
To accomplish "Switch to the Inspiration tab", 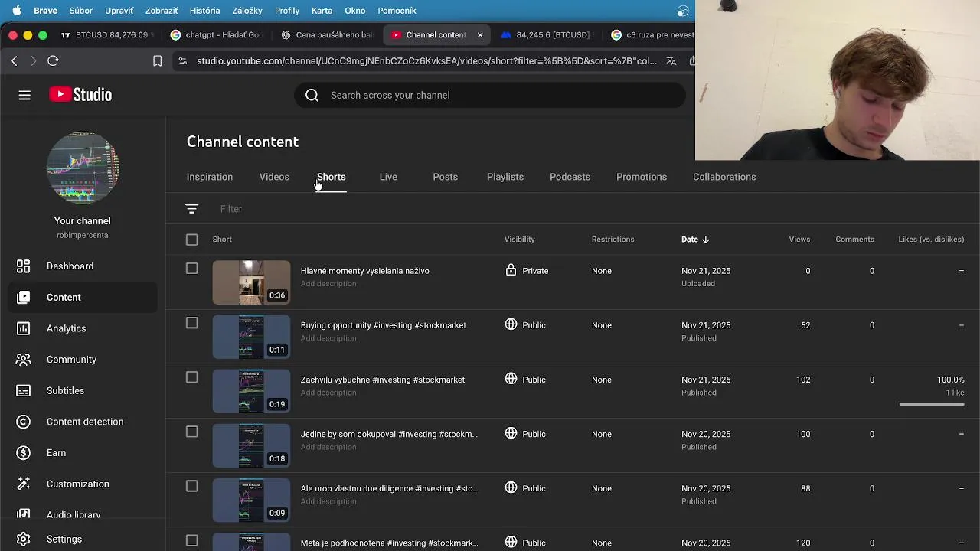I will click(x=210, y=177).
